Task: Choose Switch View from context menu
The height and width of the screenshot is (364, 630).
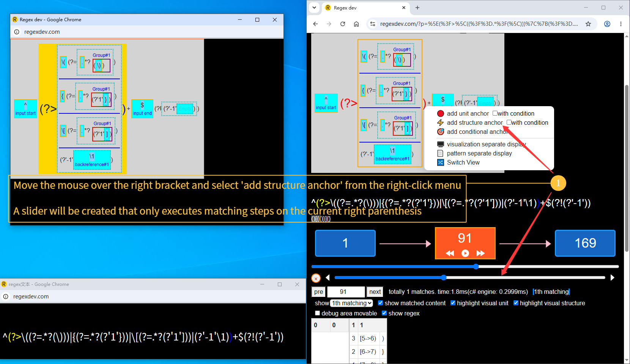Action: [463, 162]
